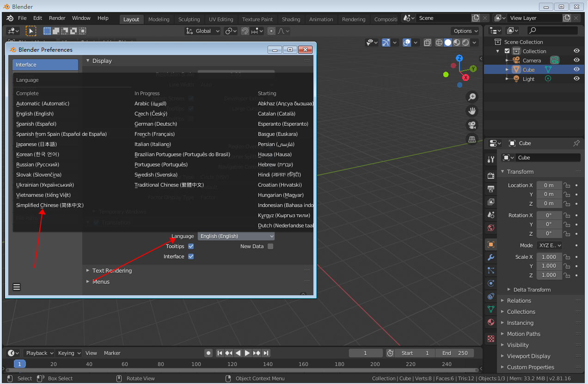Expand the Text Rendering section

[111, 271]
